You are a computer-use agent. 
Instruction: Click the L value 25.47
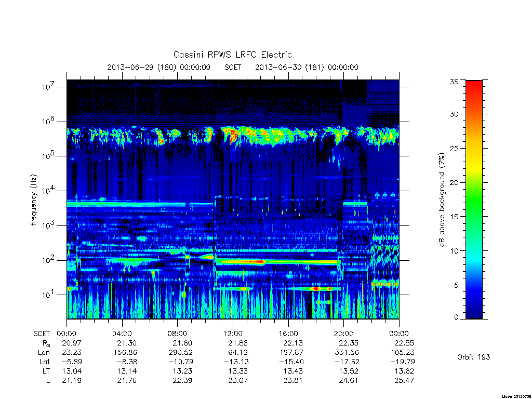404,380
